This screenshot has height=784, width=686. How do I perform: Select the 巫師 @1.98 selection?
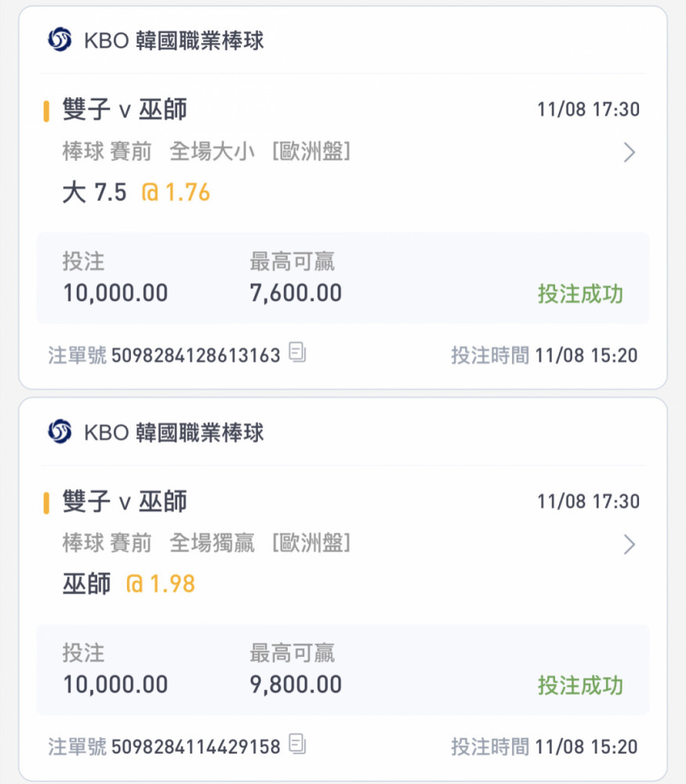coord(129,584)
